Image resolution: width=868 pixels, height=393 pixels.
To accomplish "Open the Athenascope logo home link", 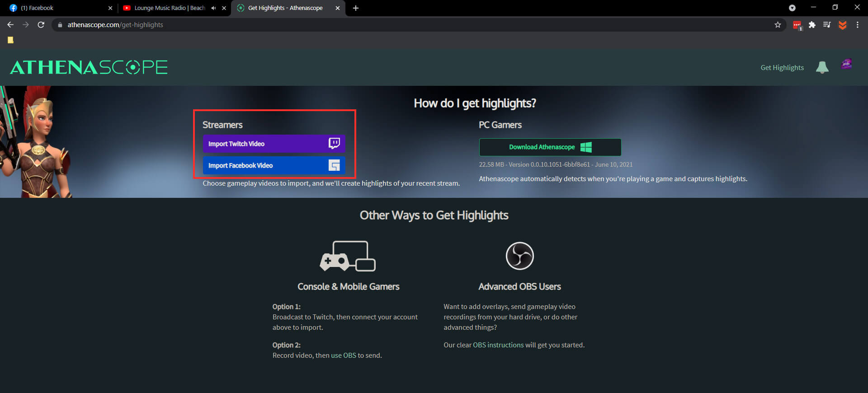I will pos(89,67).
